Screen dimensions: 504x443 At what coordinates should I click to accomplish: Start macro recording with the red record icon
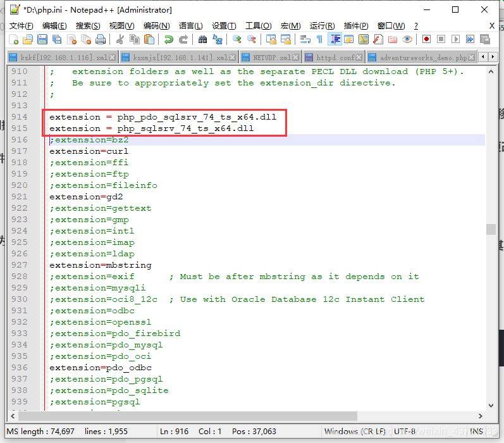click(426, 40)
